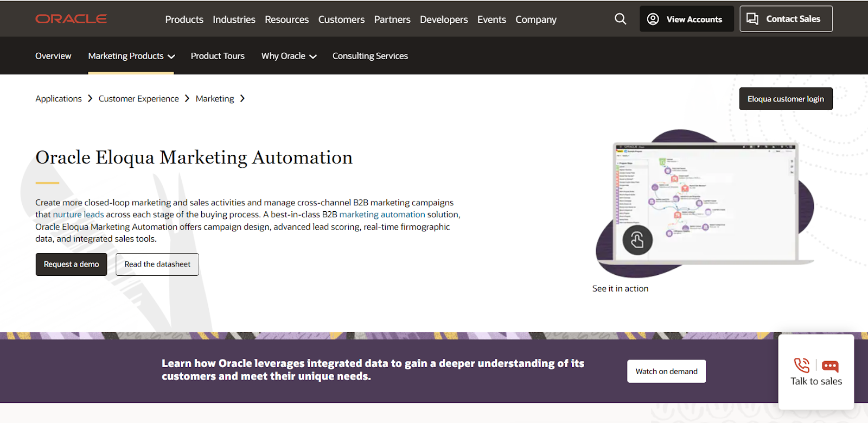Click the 'Learn how Oracle leverages integrated data' banner text
Screen dimensions: 868x423
(373, 370)
